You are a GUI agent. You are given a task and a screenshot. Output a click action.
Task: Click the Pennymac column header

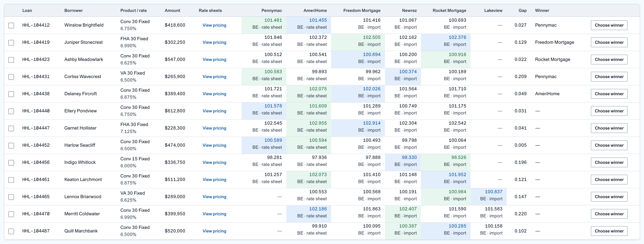(271, 11)
